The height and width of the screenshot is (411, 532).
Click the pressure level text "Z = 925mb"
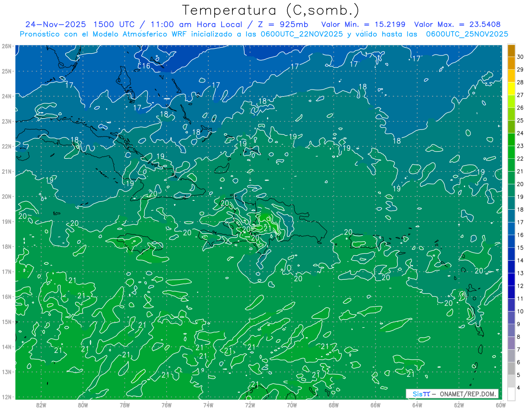pos(282,24)
